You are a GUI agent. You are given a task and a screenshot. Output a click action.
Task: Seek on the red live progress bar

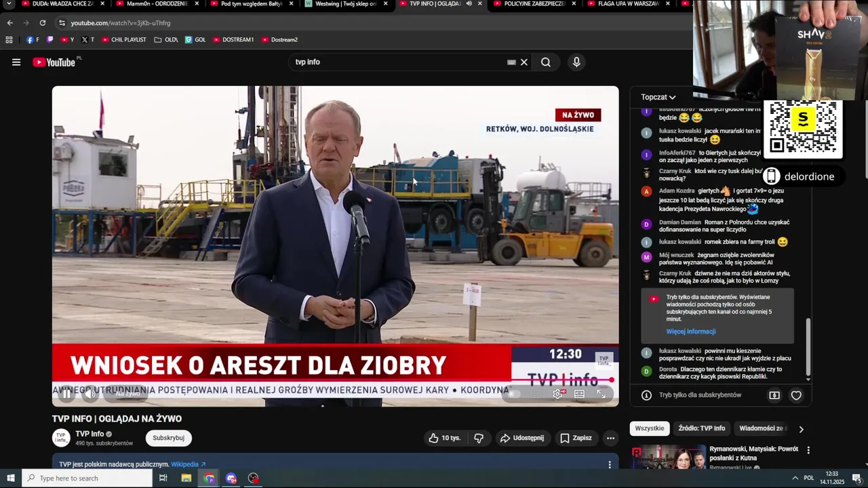335,380
